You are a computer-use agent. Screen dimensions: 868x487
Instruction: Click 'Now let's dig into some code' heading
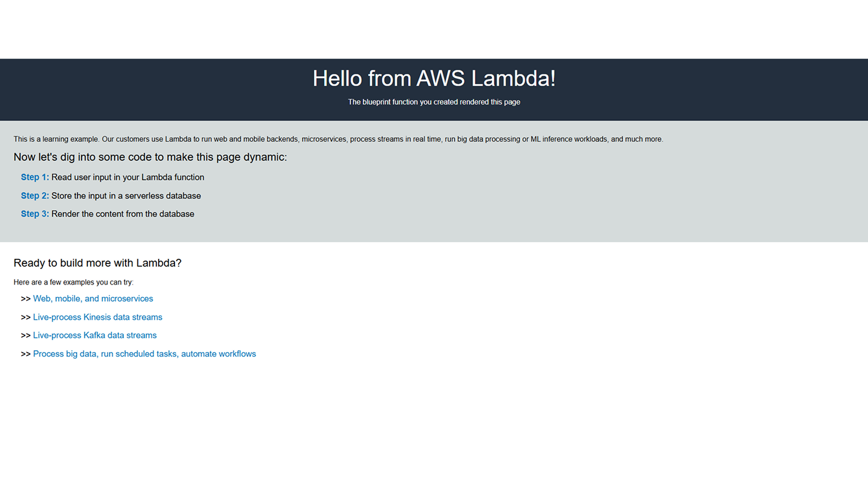coord(150,157)
